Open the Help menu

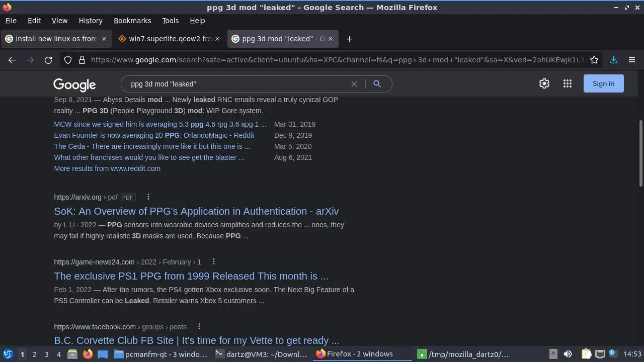click(197, 21)
